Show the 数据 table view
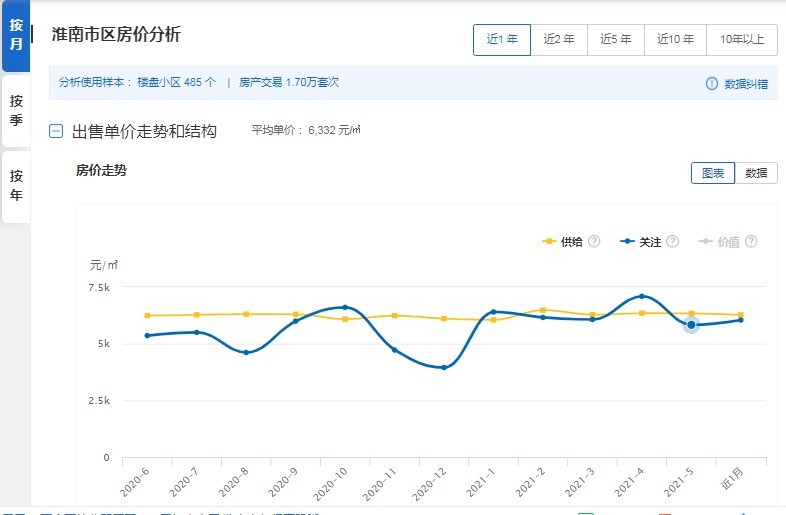 point(756,173)
